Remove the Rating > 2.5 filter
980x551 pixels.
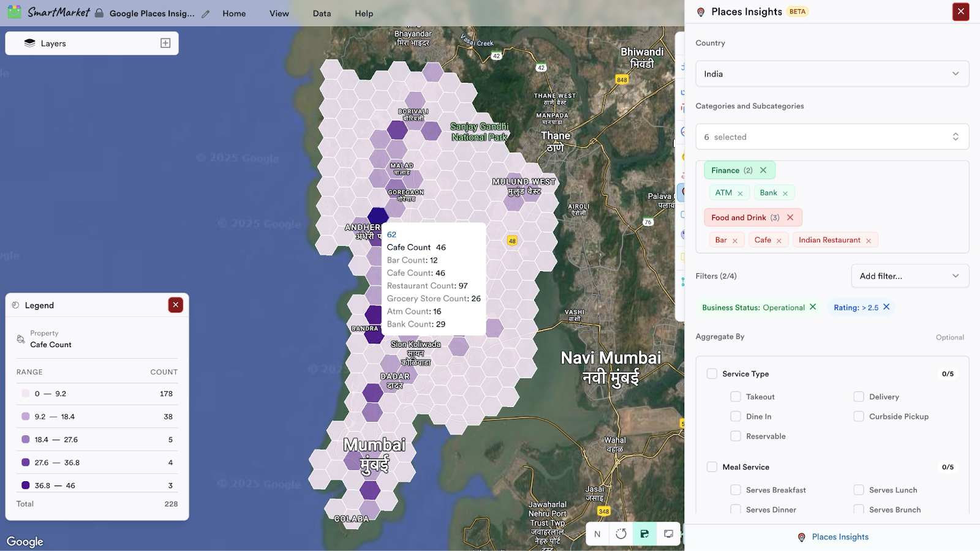click(886, 307)
